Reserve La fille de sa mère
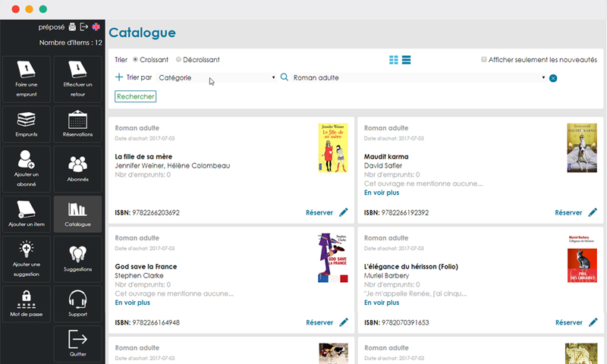The width and height of the screenshot is (607, 364). pyautogui.click(x=319, y=213)
